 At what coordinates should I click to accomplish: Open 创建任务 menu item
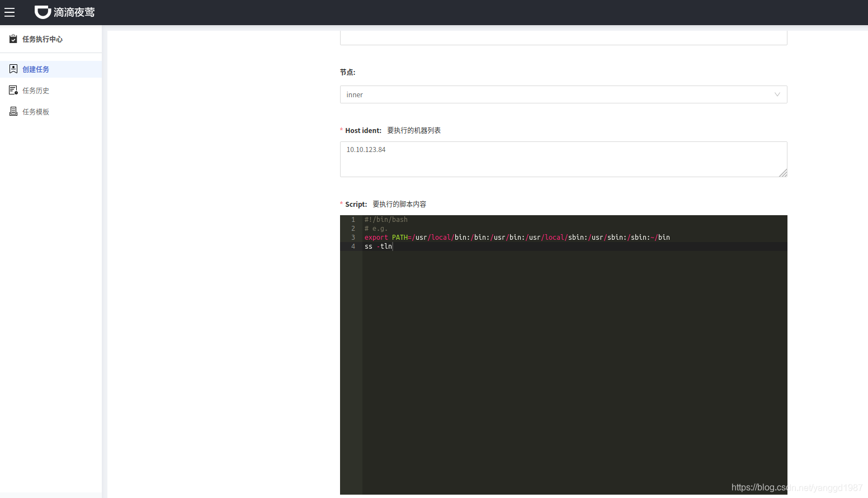pyautogui.click(x=51, y=69)
